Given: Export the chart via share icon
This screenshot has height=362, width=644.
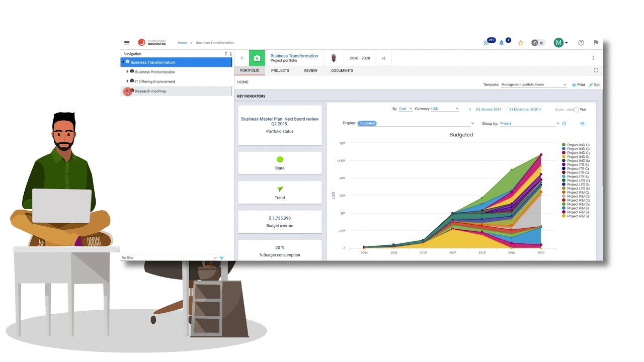Looking at the screenshot, I should click(583, 123).
